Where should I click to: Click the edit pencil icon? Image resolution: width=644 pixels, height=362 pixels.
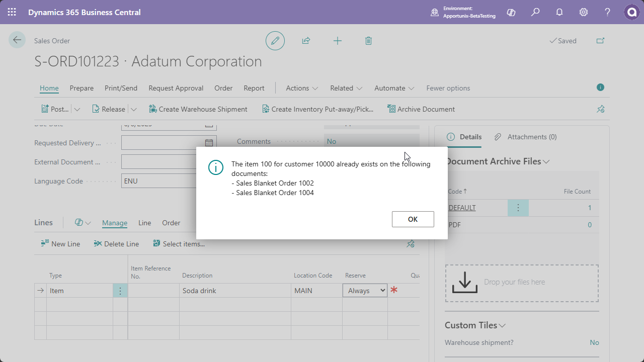pyautogui.click(x=275, y=41)
